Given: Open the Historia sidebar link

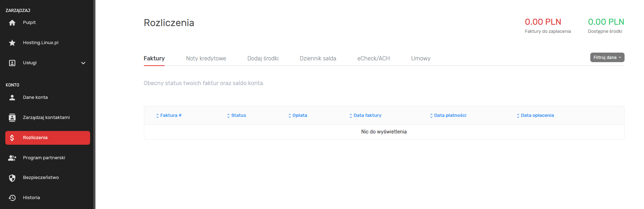Looking at the screenshot, I should [x=48, y=198].
